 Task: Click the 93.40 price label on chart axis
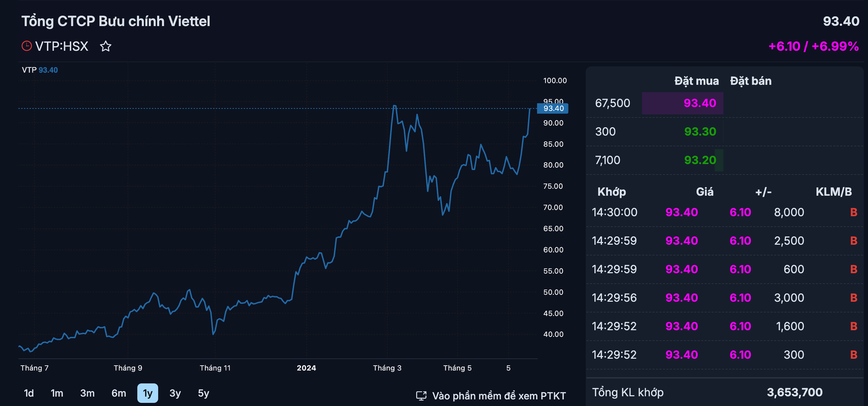552,108
